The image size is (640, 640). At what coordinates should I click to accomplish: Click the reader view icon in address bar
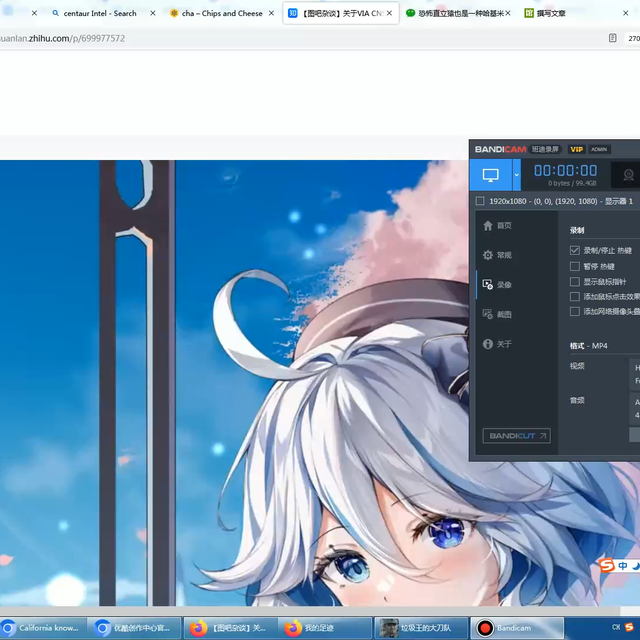(613, 38)
